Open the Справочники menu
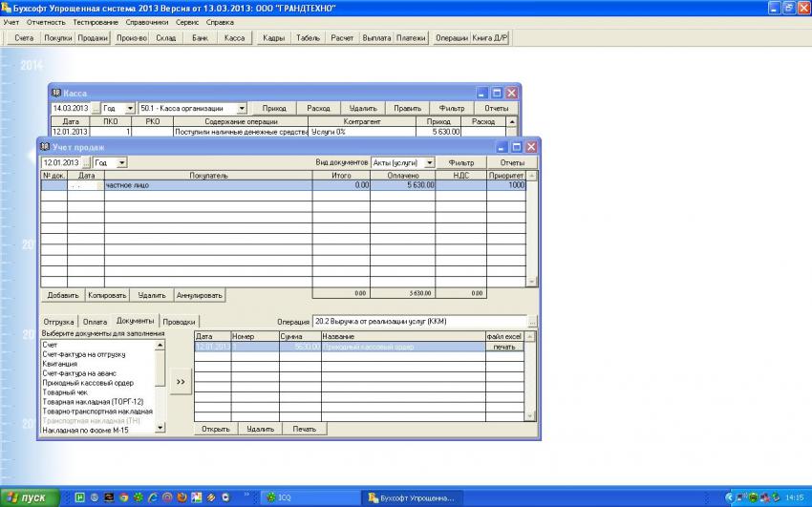812x507 pixels. click(147, 21)
